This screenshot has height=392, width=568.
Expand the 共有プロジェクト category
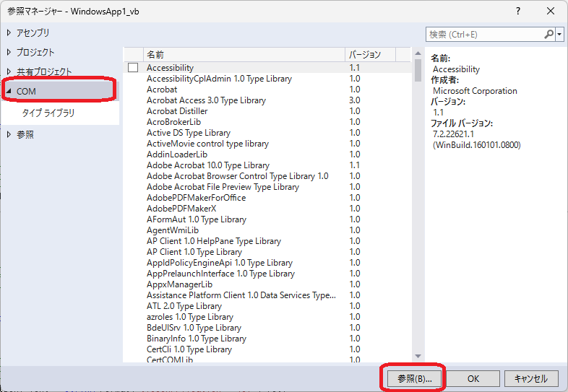[9, 71]
